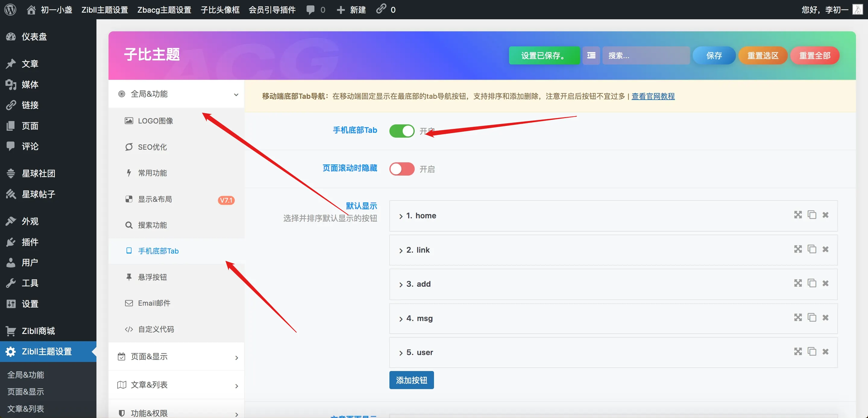Screen dimensions: 868x418
Task: Select the 常用功能 tab
Action: (176, 173)
